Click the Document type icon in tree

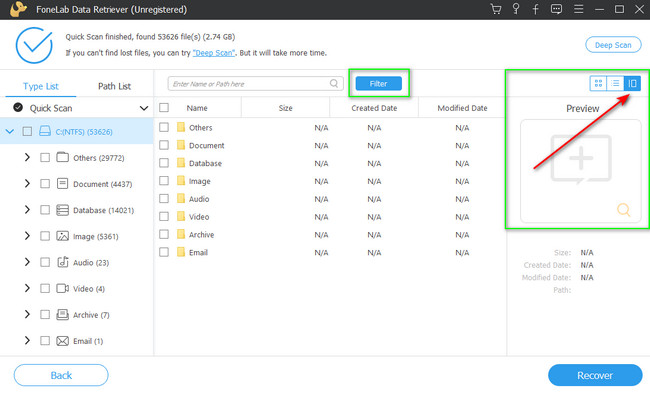point(63,184)
